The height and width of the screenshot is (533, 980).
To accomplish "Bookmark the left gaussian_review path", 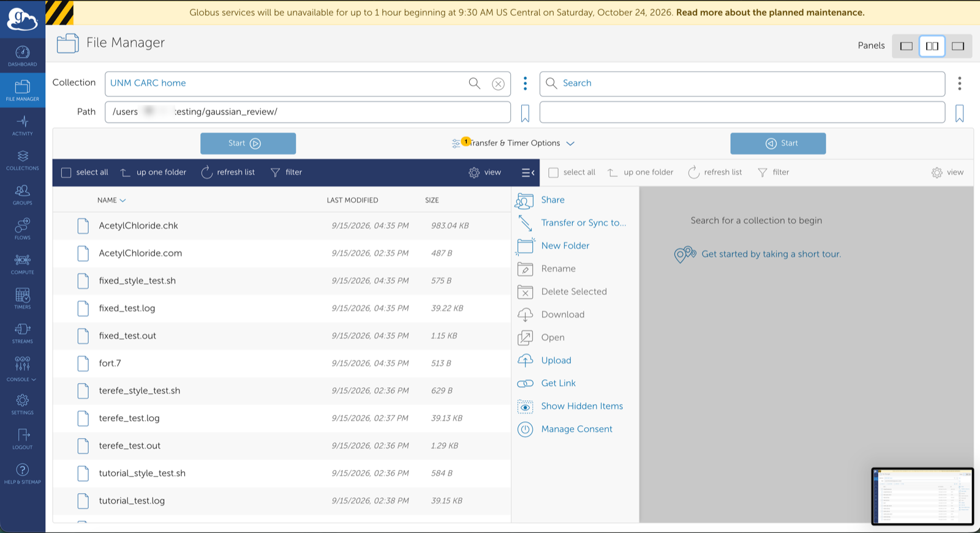I will 525,113.
